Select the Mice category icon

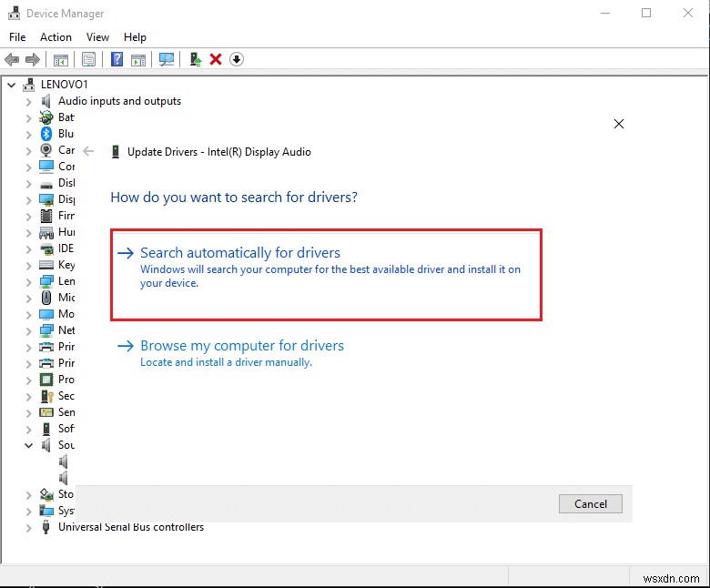[x=46, y=298]
